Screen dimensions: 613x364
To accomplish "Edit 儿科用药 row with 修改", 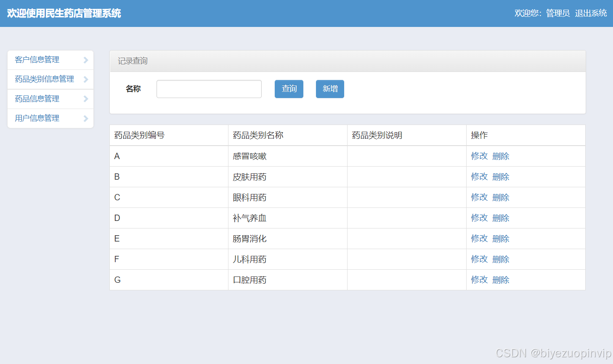I will (479, 259).
